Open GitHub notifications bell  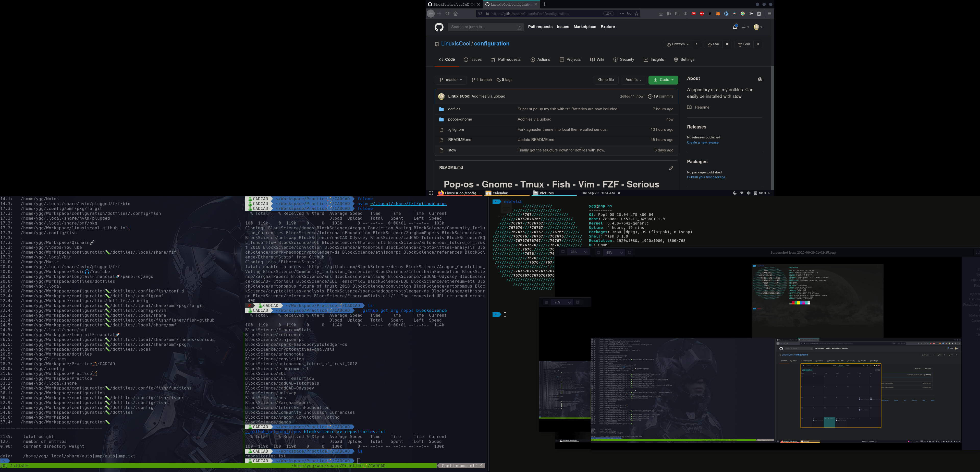coord(735,27)
